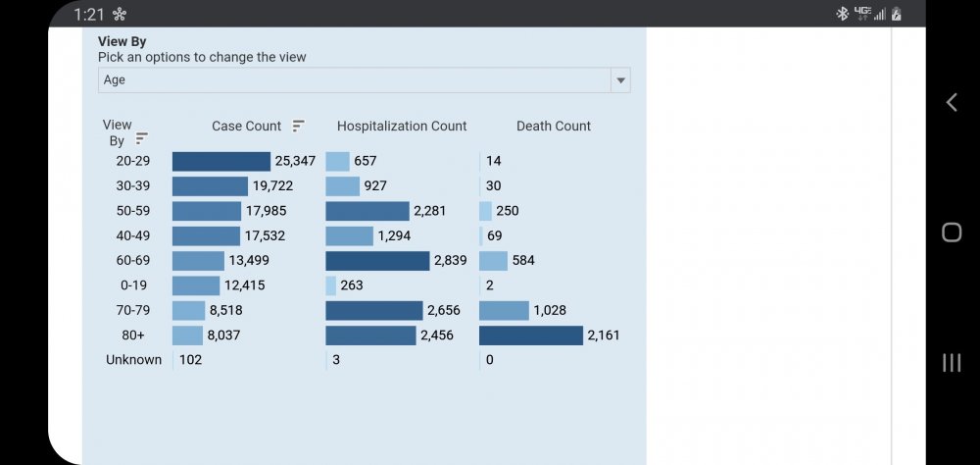Image resolution: width=980 pixels, height=465 pixels.
Task: Click the 30-39 age row label
Action: (x=133, y=185)
